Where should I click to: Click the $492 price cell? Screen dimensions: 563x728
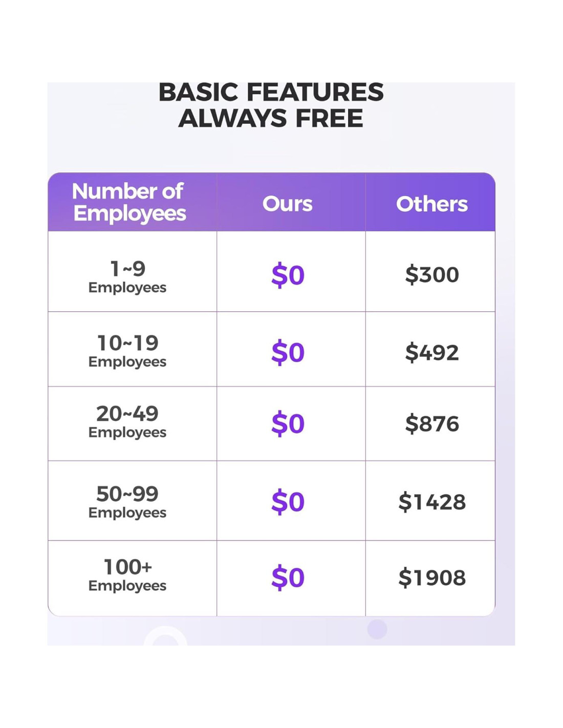[x=431, y=352]
